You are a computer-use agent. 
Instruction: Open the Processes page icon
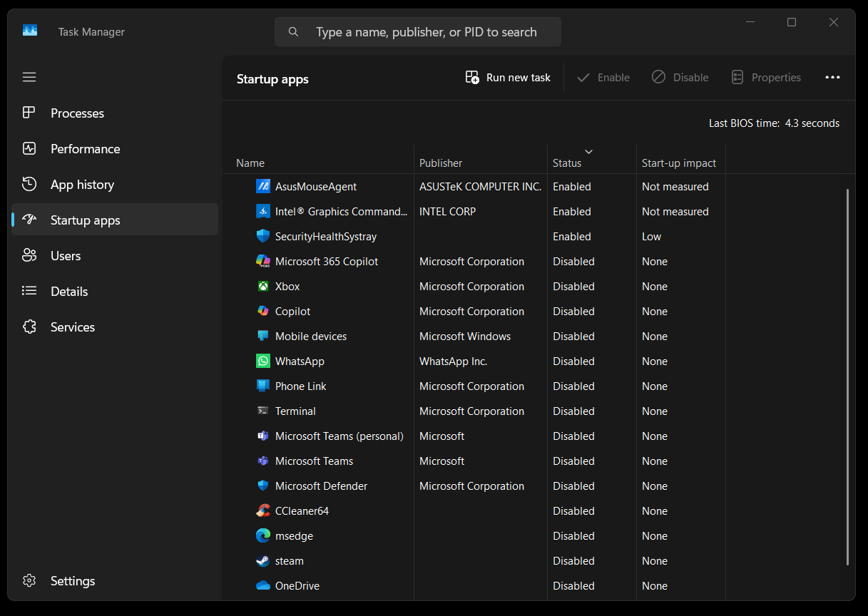pyautogui.click(x=29, y=113)
